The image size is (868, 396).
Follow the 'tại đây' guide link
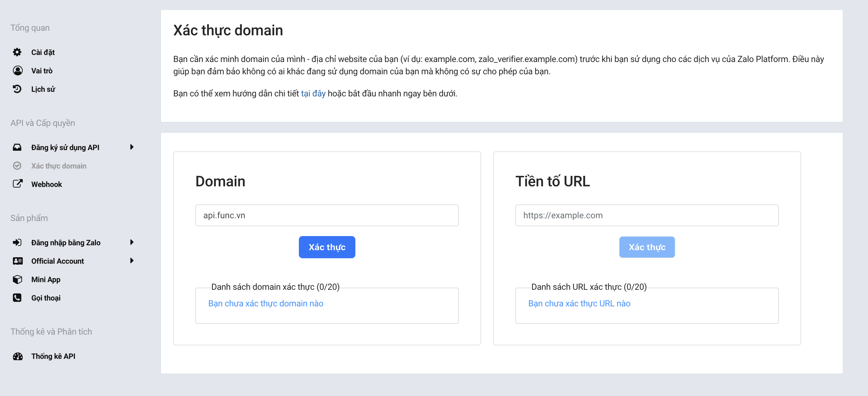[313, 93]
